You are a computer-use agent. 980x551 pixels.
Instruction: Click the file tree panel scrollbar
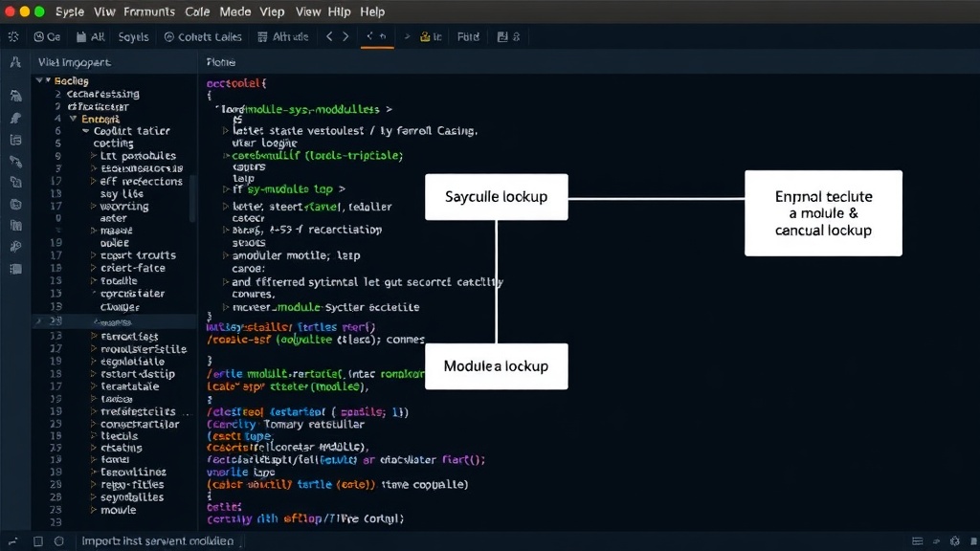pos(192,199)
